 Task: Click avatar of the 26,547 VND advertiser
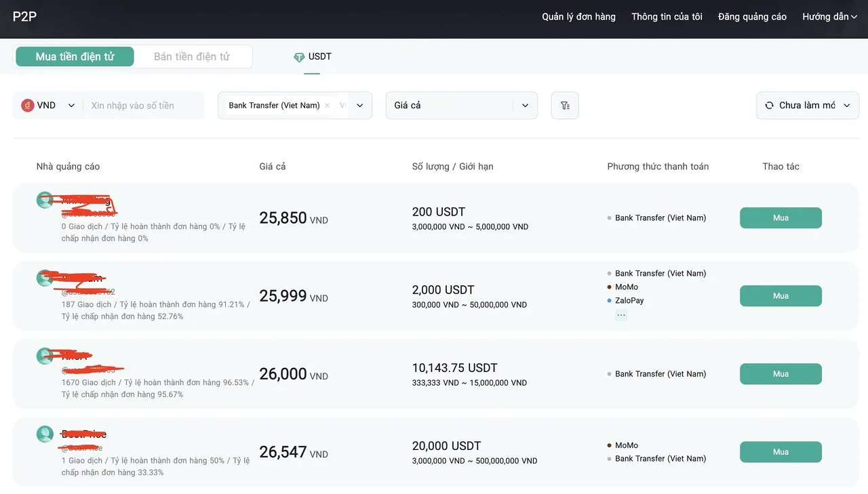click(x=45, y=434)
